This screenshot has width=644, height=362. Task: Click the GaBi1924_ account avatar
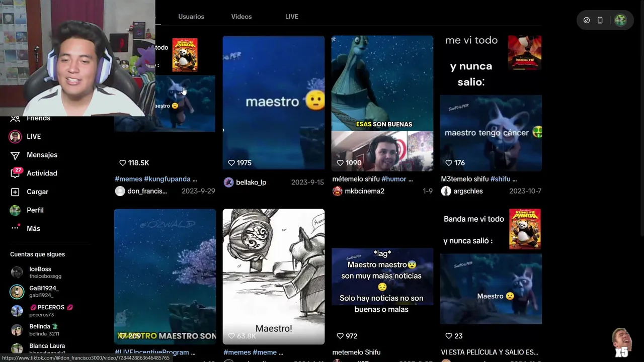pyautogui.click(x=17, y=292)
